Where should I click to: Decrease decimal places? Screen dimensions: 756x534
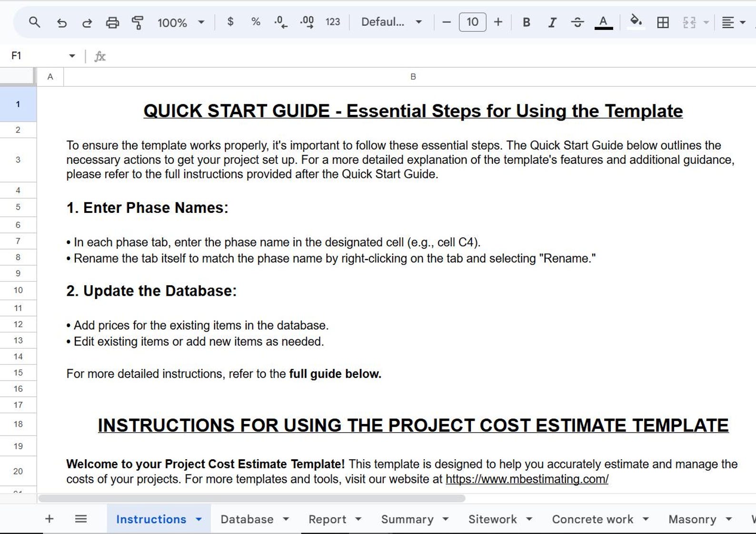coord(281,22)
